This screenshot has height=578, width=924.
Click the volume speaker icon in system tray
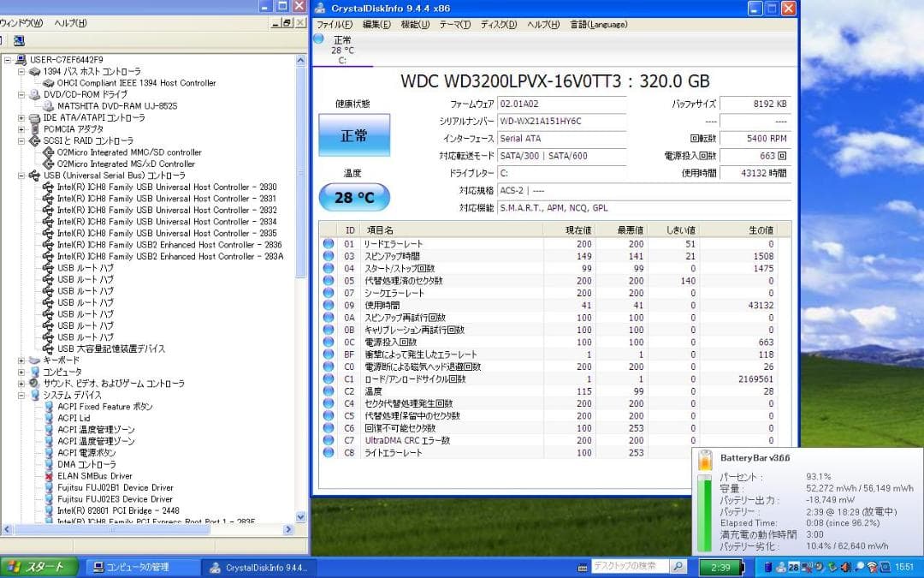[x=845, y=567]
